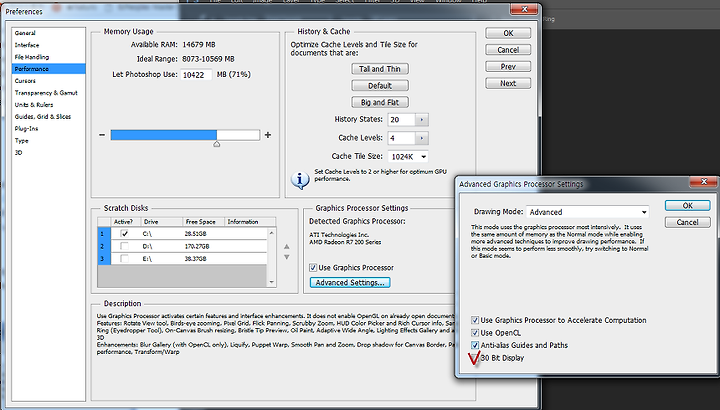Click the Prev button
Image resolution: width=720 pixels, height=410 pixels.
(508, 67)
